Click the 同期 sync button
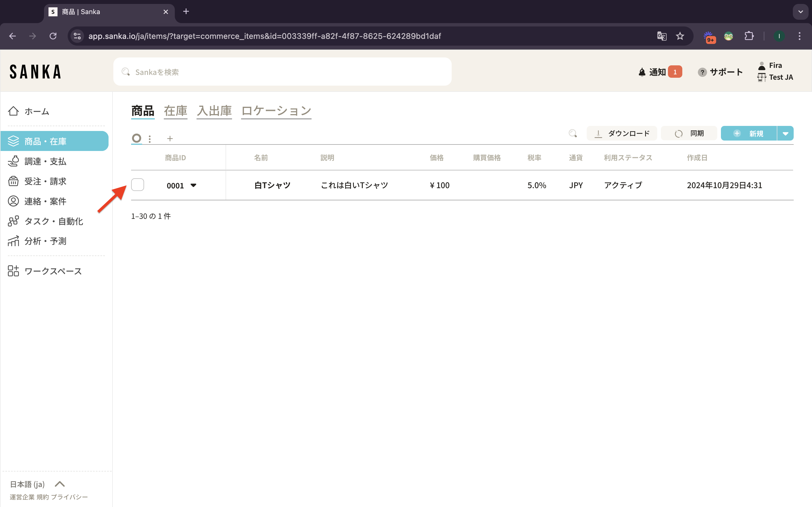Image resolution: width=812 pixels, height=507 pixels. [689, 134]
